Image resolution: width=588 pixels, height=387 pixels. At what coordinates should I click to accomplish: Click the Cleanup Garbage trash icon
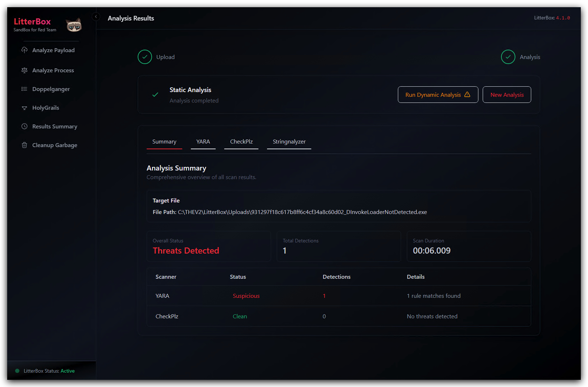(24, 145)
